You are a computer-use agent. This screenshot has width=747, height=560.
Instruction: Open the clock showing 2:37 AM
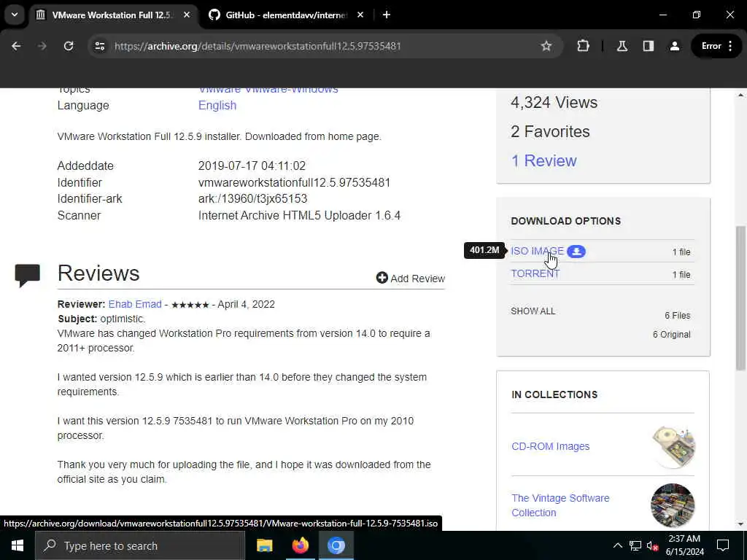pyautogui.click(x=684, y=545)
